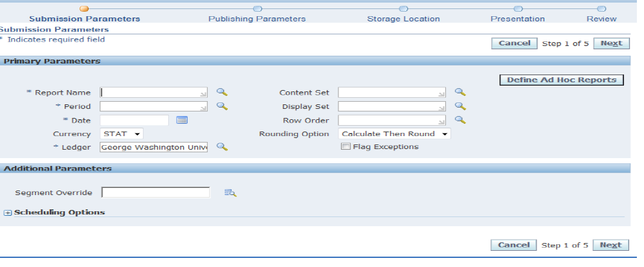
Task: Click into the Report Name field
Action: pyautogui.click(x=153, y=93)
